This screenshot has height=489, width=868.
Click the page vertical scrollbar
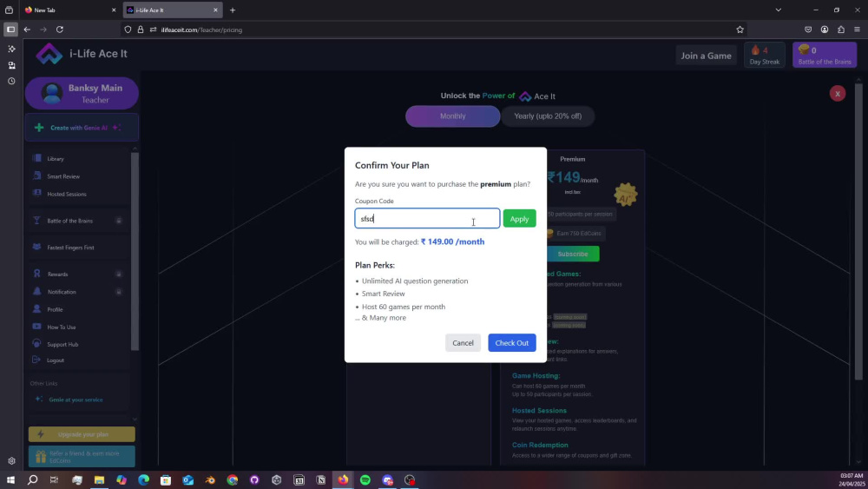(x=858, y=232)
